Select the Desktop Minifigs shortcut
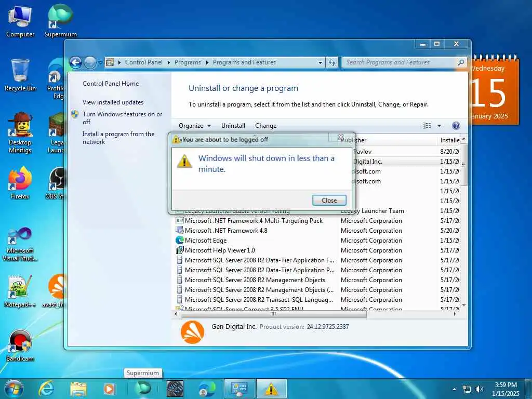 click(x=20, y=133)
